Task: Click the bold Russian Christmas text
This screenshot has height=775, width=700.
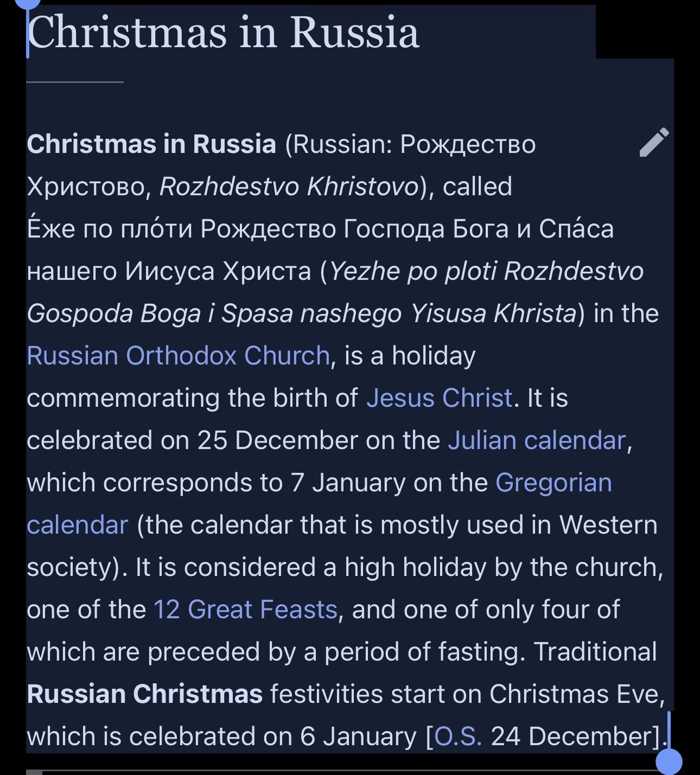Action: point(144,694)
